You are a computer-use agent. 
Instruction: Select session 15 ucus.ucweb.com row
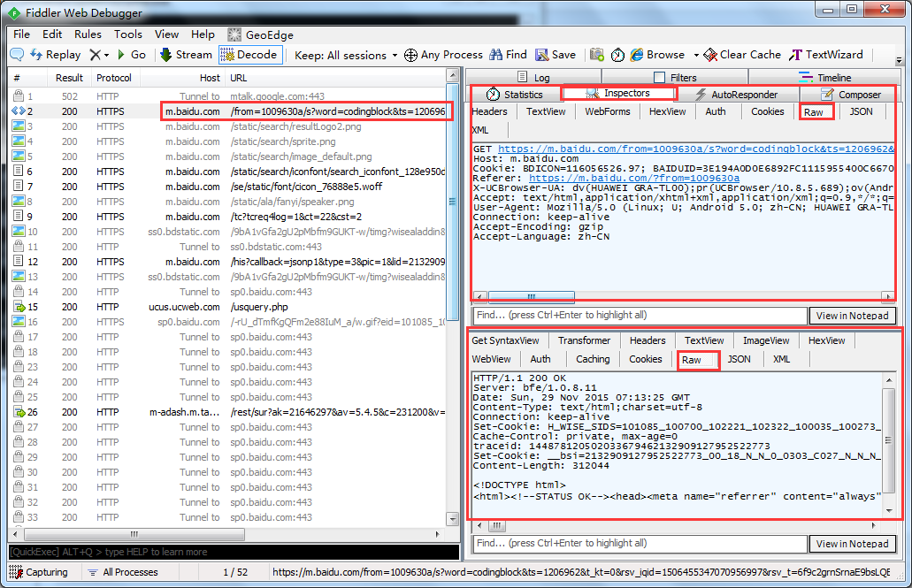pos(227,307)
